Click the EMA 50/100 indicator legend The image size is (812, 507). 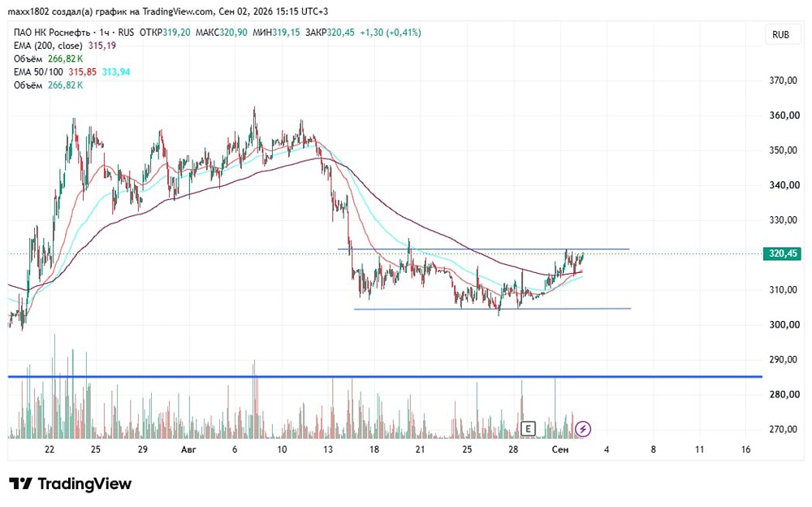[71, 72]
